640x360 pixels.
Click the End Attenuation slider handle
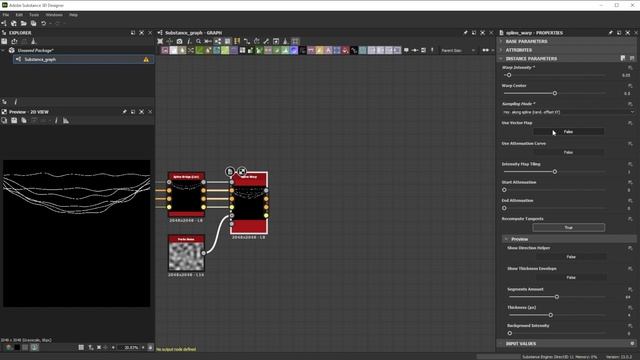[x=504, y=208]
